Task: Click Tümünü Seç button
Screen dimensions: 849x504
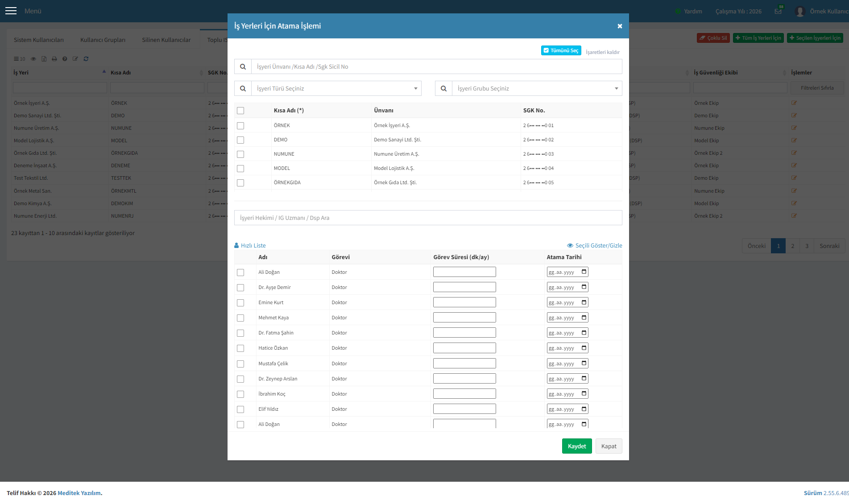Action: (x=561, y=50)
